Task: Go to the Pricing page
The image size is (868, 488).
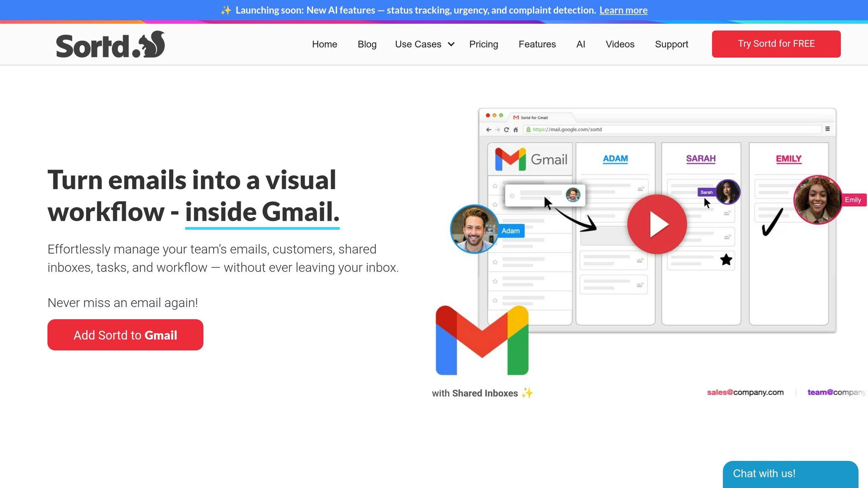Action: pos(484,44)
